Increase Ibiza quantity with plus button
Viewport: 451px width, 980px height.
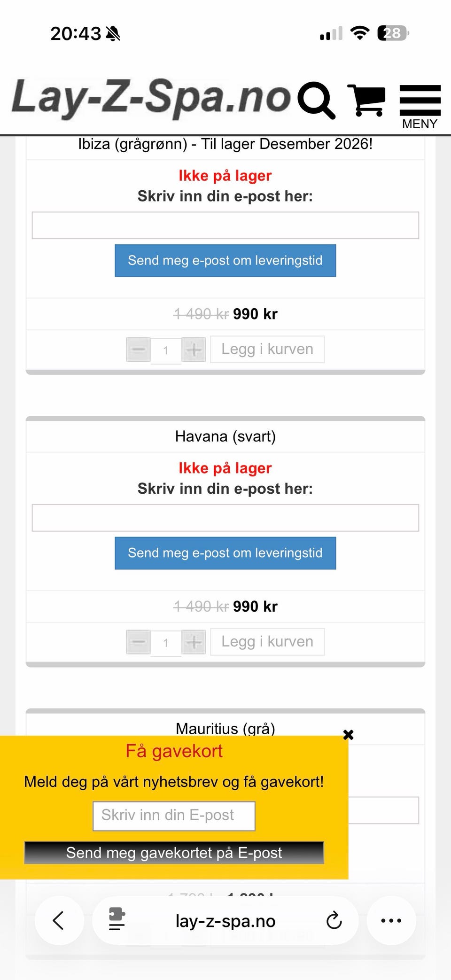(x=194, y=350)
